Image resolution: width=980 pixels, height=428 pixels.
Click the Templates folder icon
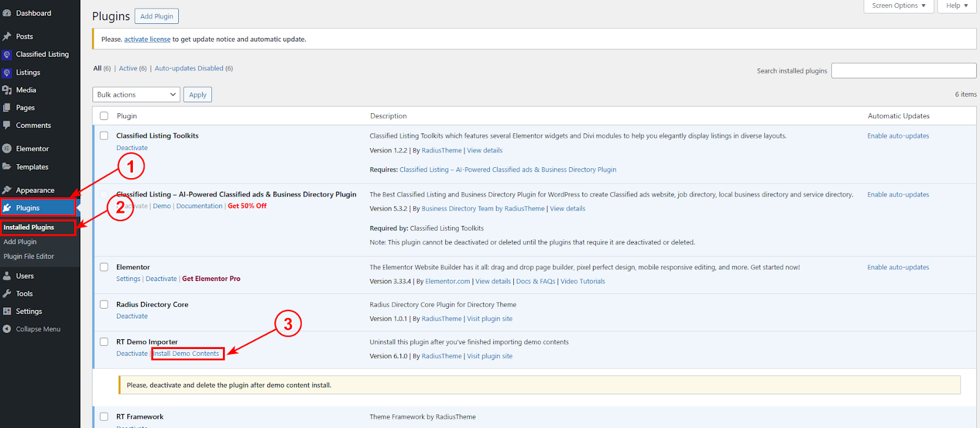[7, 167]
